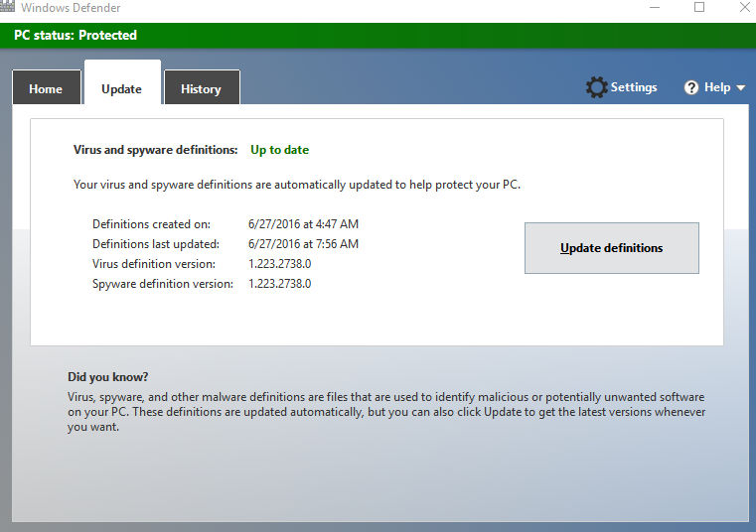Click the Settings gear icon
This screenshot has width=756, height=532.
[x=596, y=87]
